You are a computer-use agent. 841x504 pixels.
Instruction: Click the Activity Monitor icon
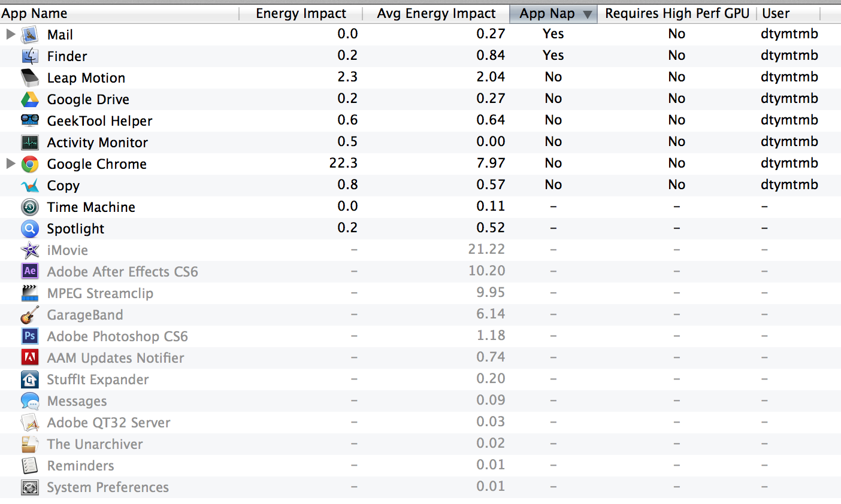click(30, 142)
